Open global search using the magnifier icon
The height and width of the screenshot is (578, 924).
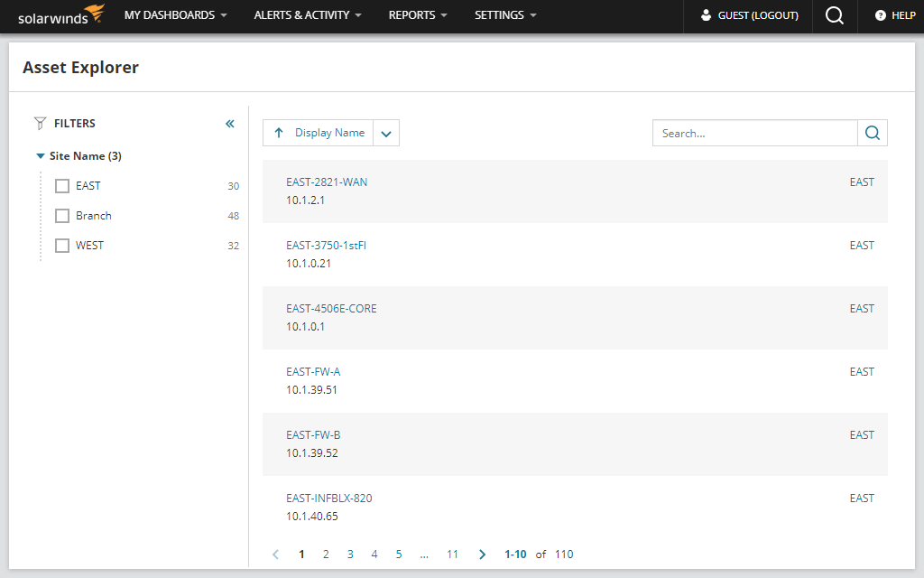click(x=833, y=15)
